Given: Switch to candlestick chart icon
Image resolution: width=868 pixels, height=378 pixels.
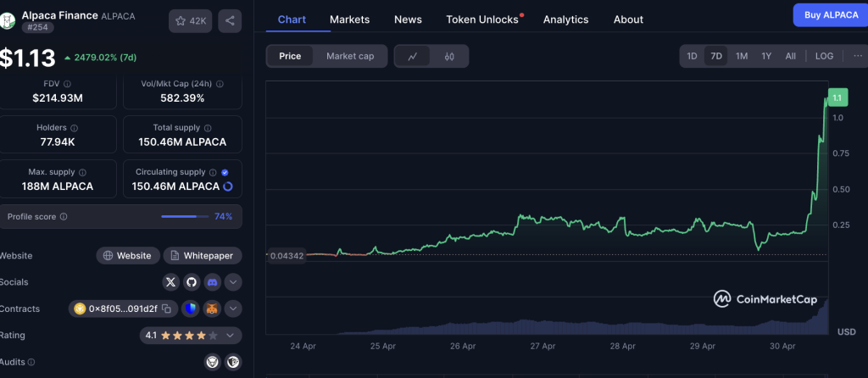Looking at the screenshot, I should [x=449, y=57].
